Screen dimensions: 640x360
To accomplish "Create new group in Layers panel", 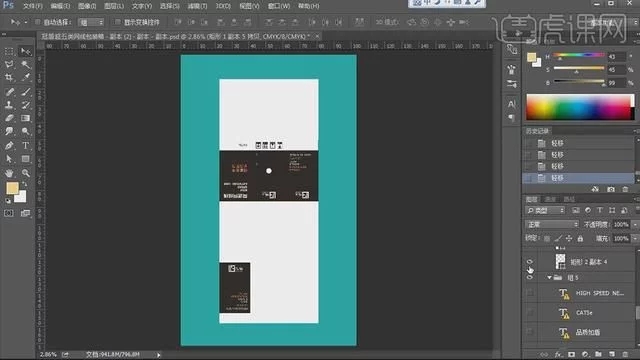I will (598, 354).
